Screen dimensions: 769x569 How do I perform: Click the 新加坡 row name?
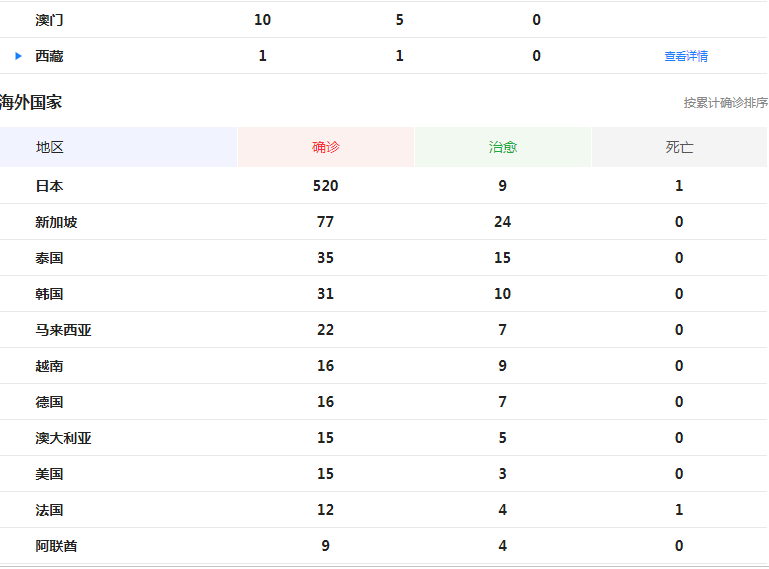(56, 222)
